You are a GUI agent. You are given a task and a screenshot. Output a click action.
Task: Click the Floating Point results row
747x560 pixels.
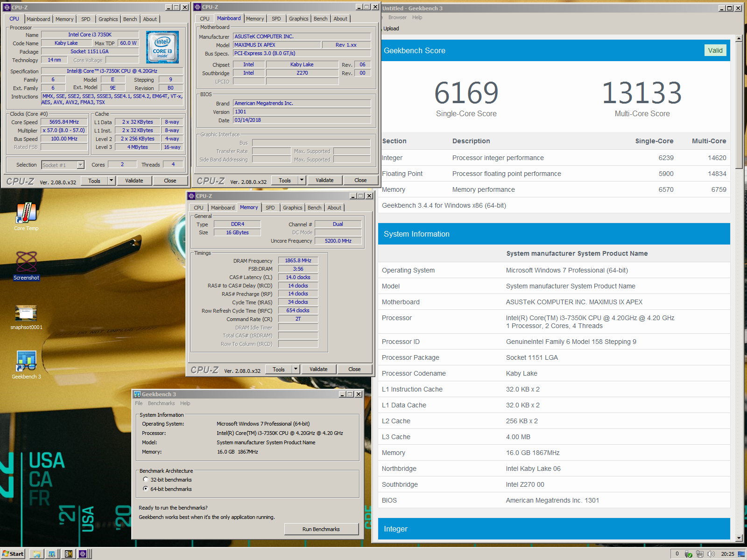point(554,174)
